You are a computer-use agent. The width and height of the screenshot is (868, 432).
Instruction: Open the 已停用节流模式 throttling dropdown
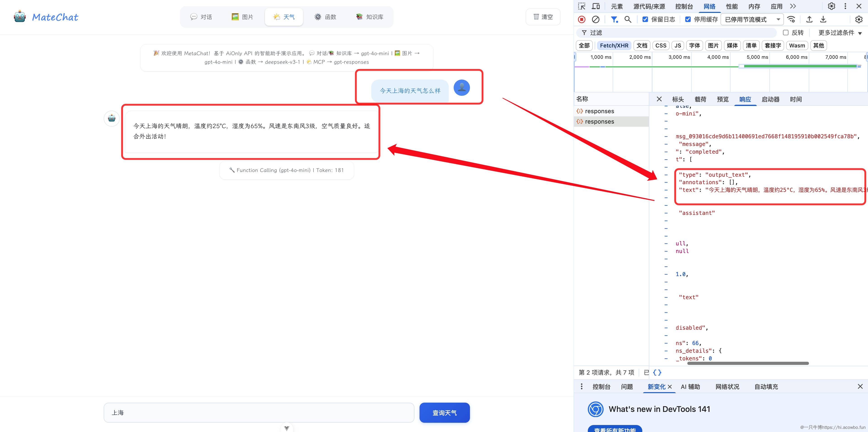(752, 19)
